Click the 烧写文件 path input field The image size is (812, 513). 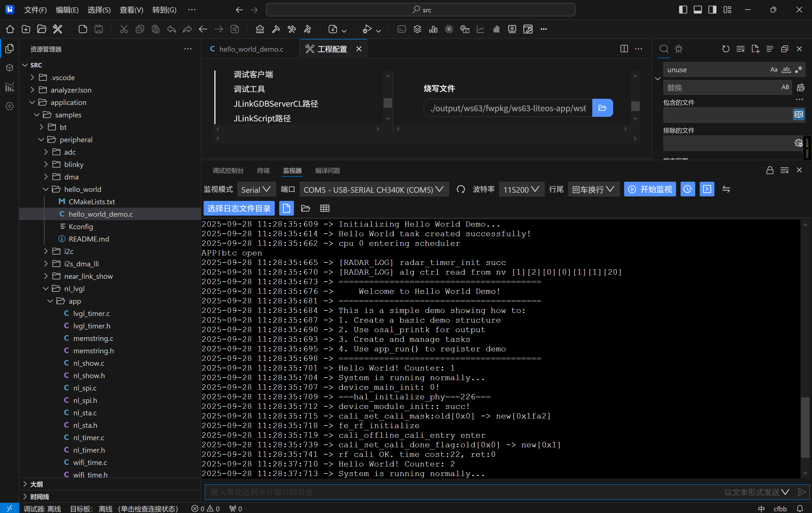[x=508, y=108]
